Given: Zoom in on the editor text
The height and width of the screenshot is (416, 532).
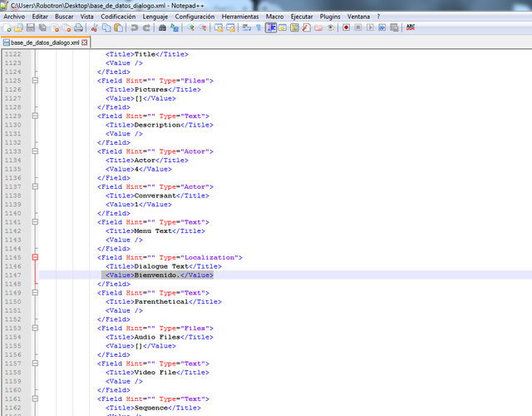Looking at the screenshot, I should tap(190, 27).
